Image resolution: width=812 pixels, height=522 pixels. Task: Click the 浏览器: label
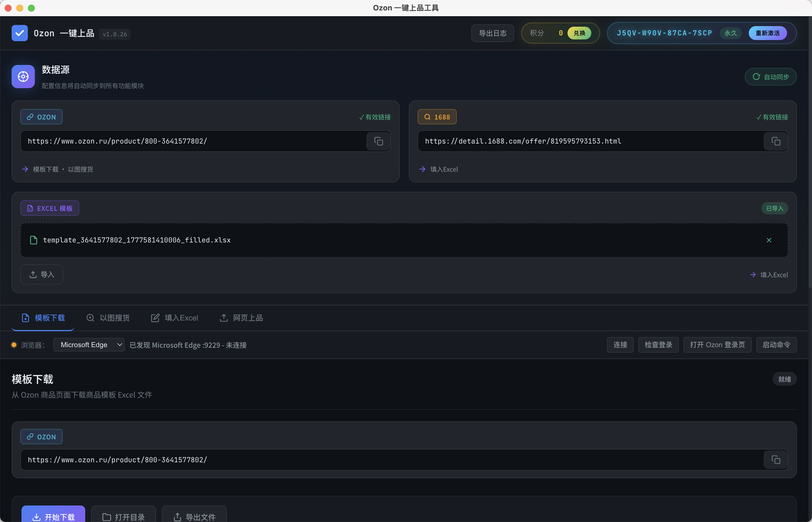tap(32, 345)
